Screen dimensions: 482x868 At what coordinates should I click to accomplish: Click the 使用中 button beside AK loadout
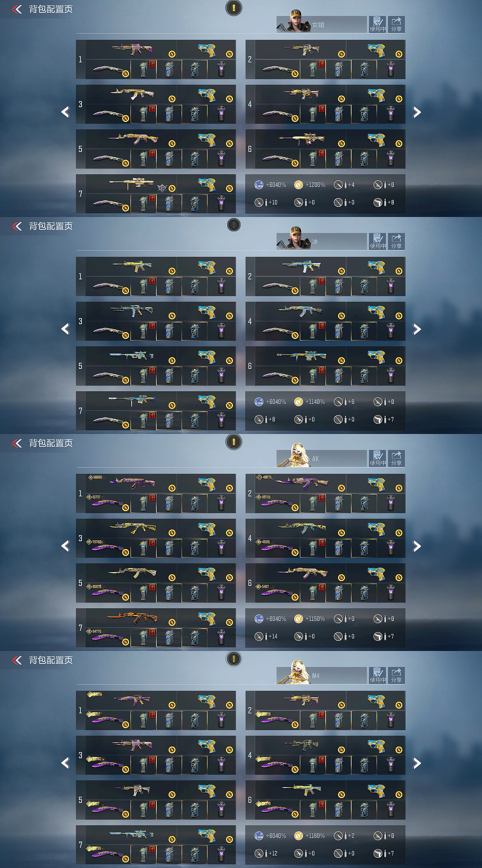[x=377, y=459]
